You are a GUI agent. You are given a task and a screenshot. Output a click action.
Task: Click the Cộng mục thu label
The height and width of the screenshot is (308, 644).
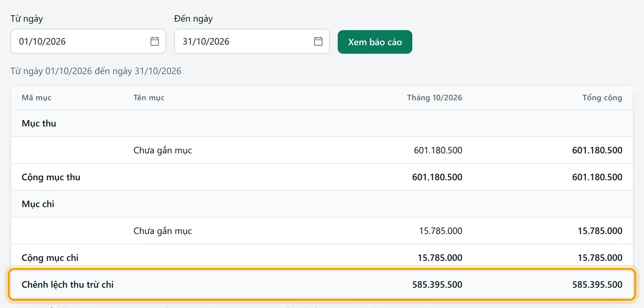[x=51, y=177]
